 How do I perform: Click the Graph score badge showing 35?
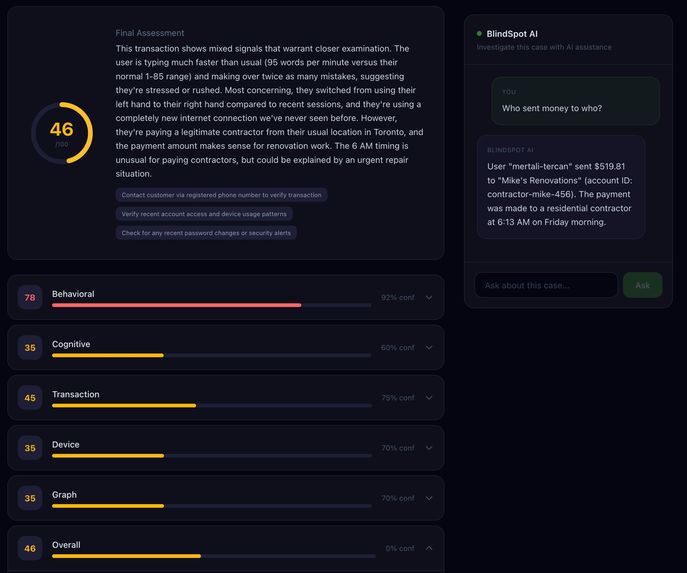[x=30, y=498]
